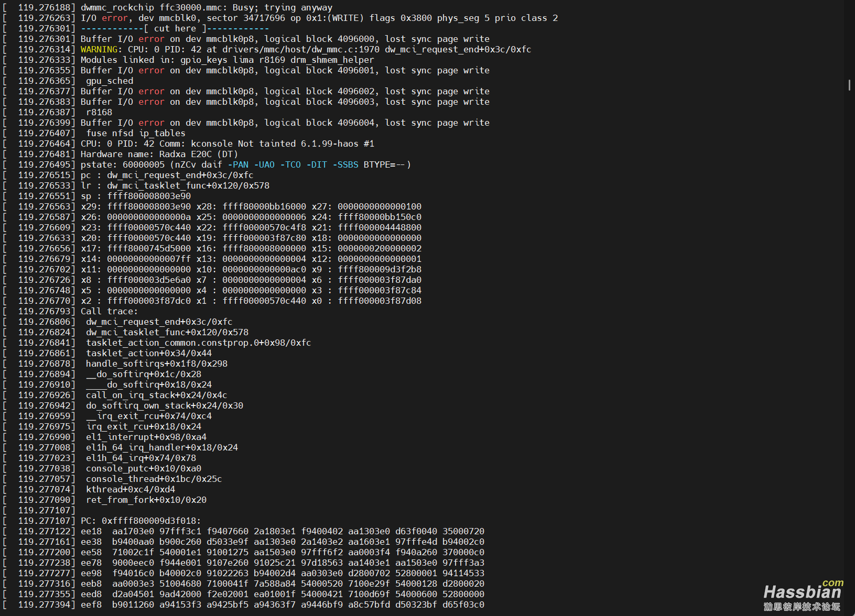This screenshot has height=616, width=855.
Task: Click the 'handle_softirqs' trace entry
Action: [x=156, y=364]
